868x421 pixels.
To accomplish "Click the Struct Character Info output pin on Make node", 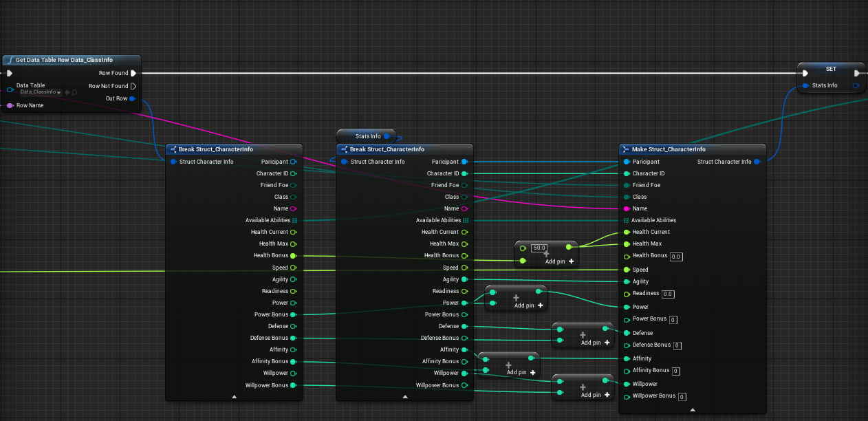I will 757,162.
